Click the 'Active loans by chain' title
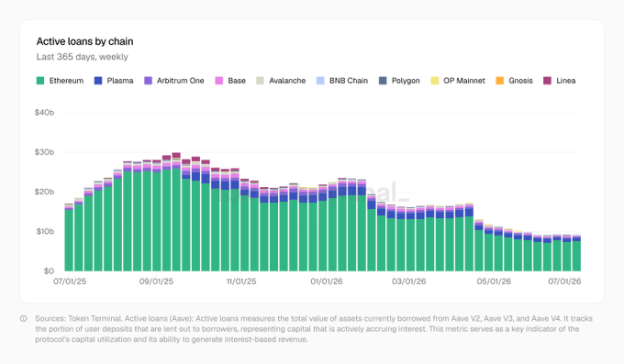624x364 pixels. click(x=84, y=41)
